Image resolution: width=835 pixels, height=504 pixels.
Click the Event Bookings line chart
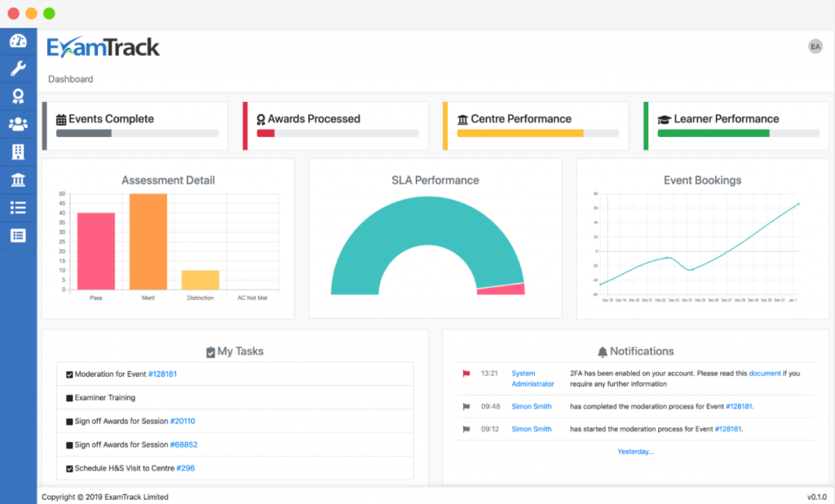point(698,248)
